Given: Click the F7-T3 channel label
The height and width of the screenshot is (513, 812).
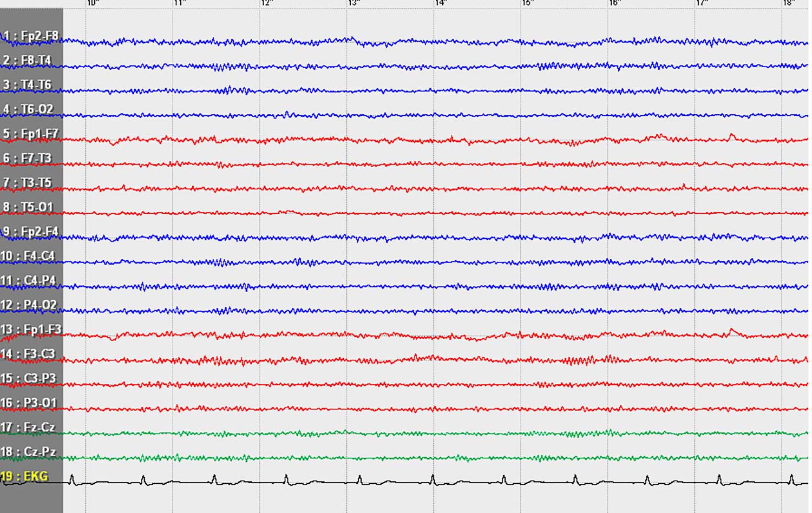Looking at the screenshot, I should 27,158.
